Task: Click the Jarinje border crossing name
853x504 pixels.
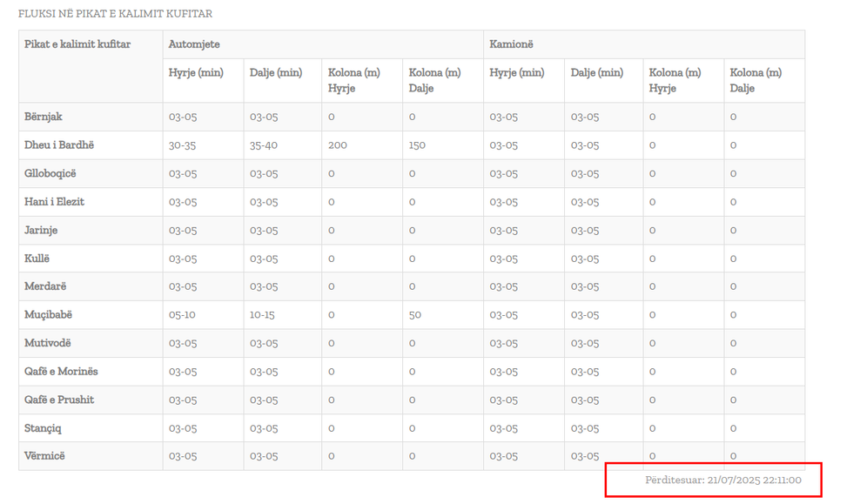Action: 41,231
